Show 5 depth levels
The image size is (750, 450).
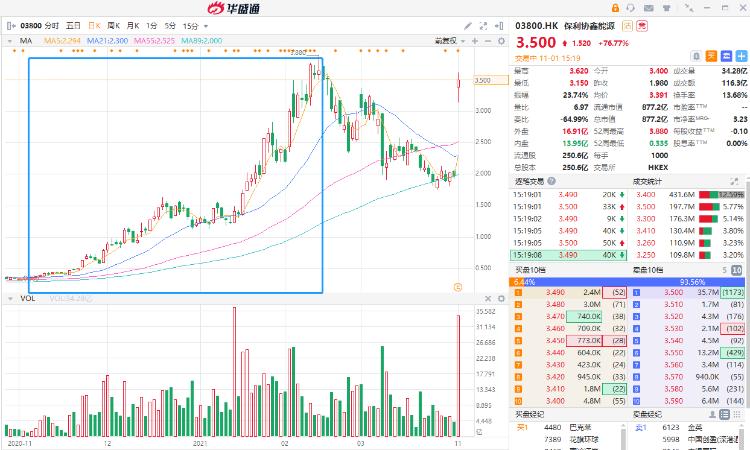tap(724, 270)
